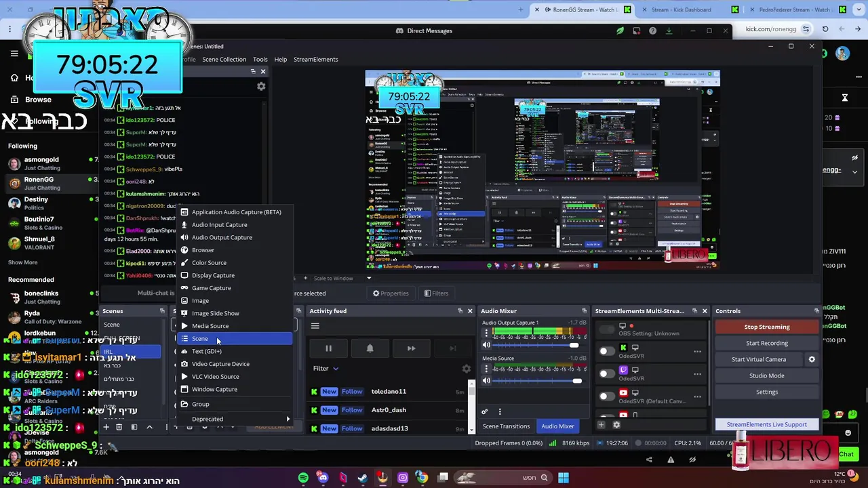Viewport: 868px width, 488px height.
Task: Open Discord from the taskbar
Action: tap(323, 478)
